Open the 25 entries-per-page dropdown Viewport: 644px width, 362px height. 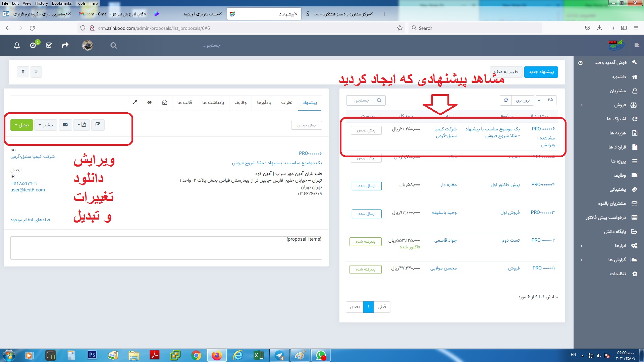point(546,100)
